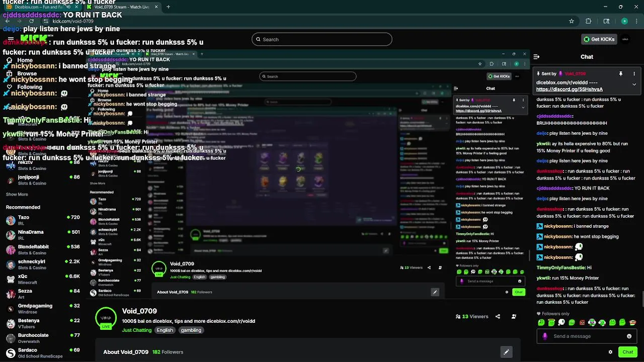This screenshot has width=644, height=362.
Task: Click moderator badge beside 'i banned strange'
Action: 540,226
